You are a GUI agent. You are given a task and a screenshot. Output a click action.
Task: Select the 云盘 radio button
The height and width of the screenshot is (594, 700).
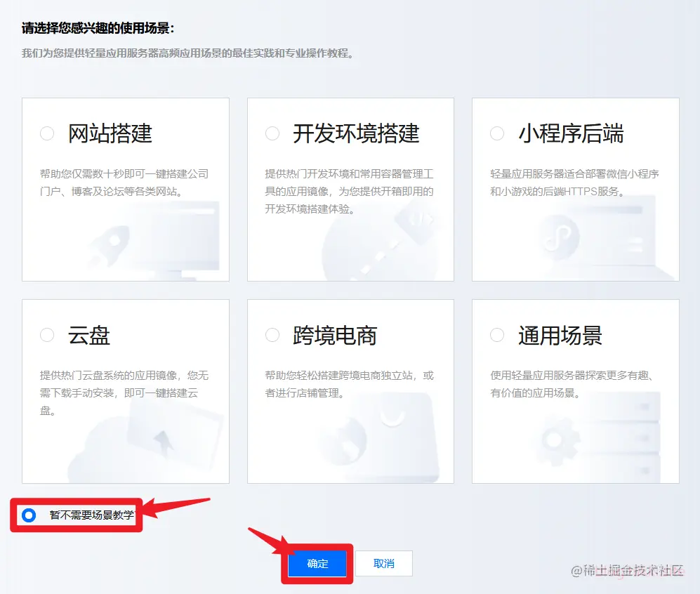point(47,335)
